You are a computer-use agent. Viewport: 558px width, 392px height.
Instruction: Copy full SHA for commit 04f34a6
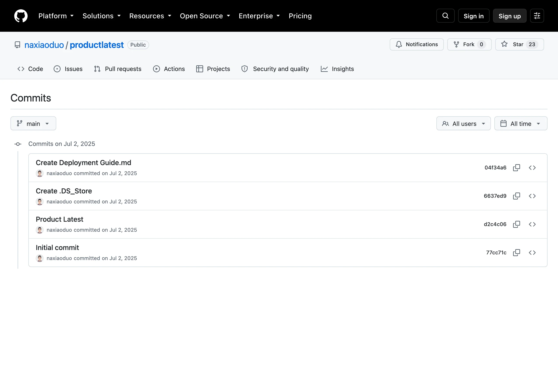516,168
